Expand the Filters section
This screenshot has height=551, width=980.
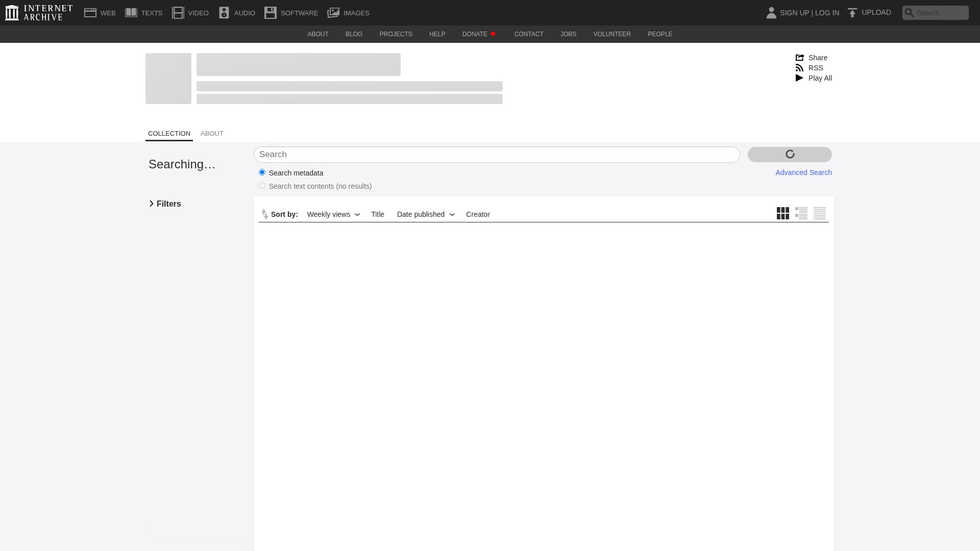[x=165, y=204]
